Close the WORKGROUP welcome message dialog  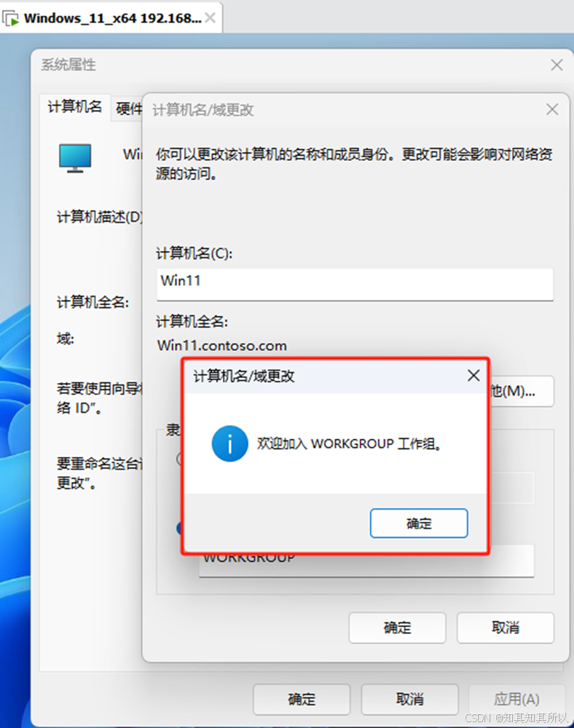click(x=473, y=376)
